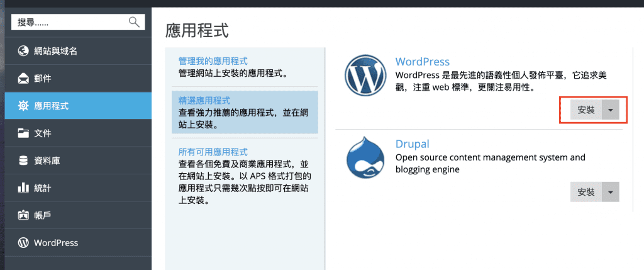Screen dimensions: 644x270
Task: Open the Drupal app title link
Action: [x=412, y=144]
